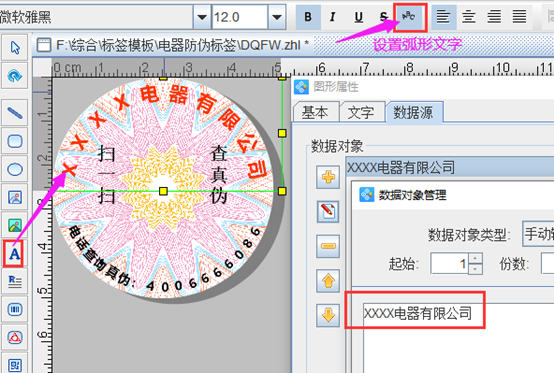Select the insert picture tool

tap(14, 225)
